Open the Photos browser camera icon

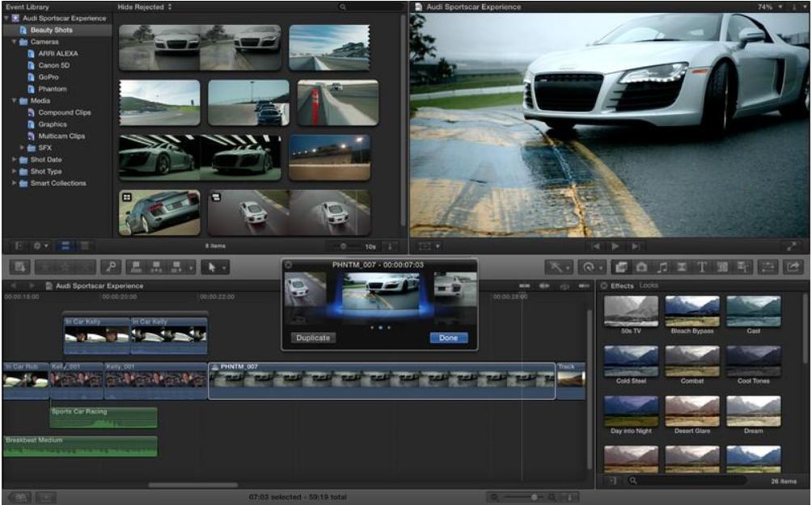(x=641, y=267)
